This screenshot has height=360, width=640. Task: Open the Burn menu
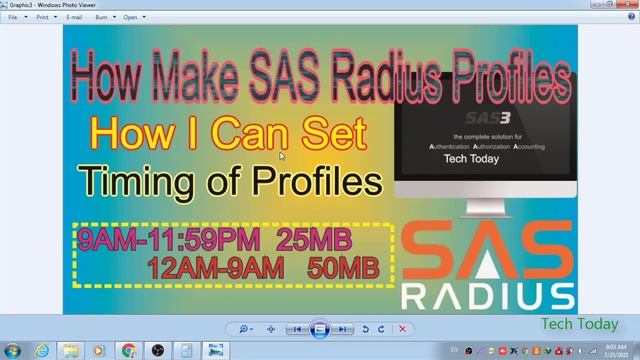101,18
